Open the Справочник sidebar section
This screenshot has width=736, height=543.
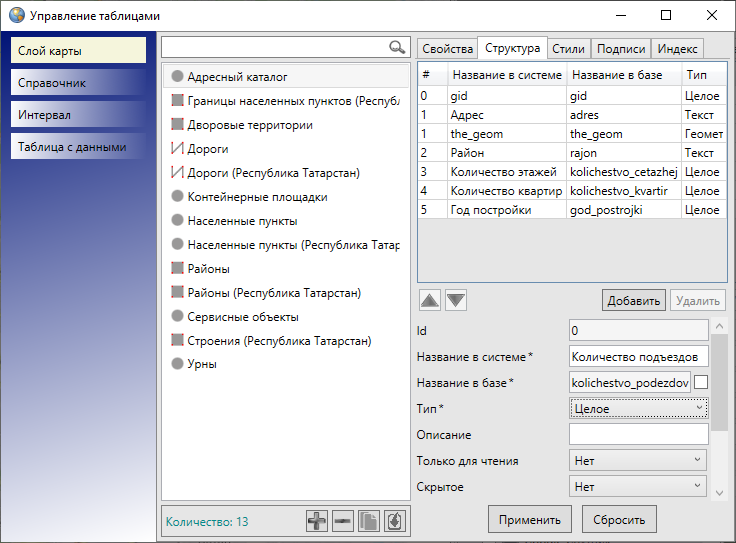coord(79,83)
